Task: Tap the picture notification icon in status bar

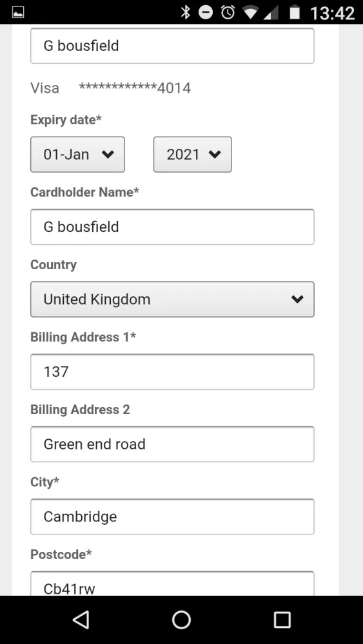Action: [18, 12]
